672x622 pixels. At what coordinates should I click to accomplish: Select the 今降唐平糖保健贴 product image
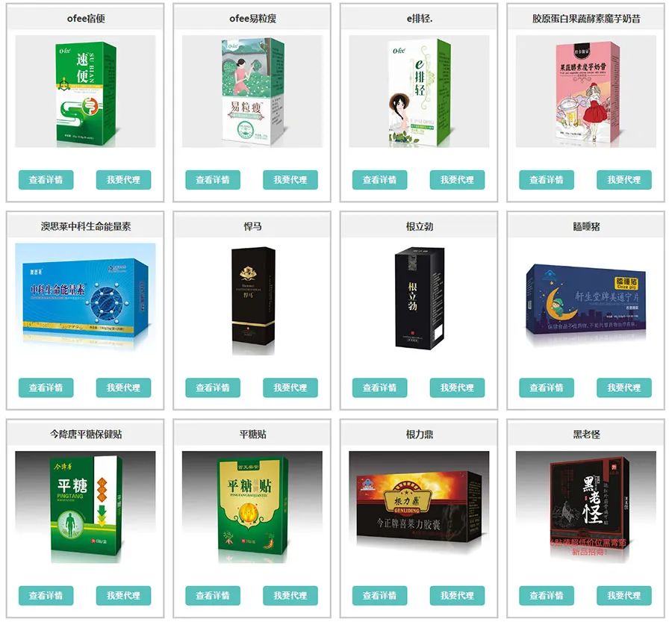[85, 507]
